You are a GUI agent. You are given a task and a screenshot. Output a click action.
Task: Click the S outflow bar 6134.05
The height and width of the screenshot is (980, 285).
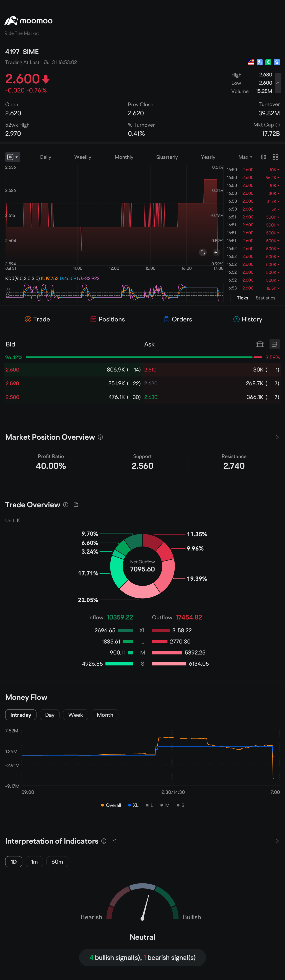pos(169,664)
